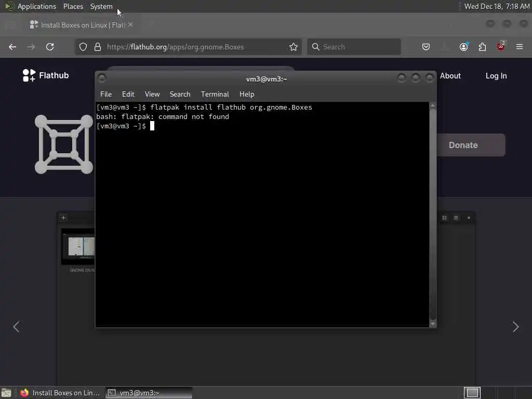Click the Flathub logo
The height and width of the screenshot is (399, 532).
pos(46,75)
